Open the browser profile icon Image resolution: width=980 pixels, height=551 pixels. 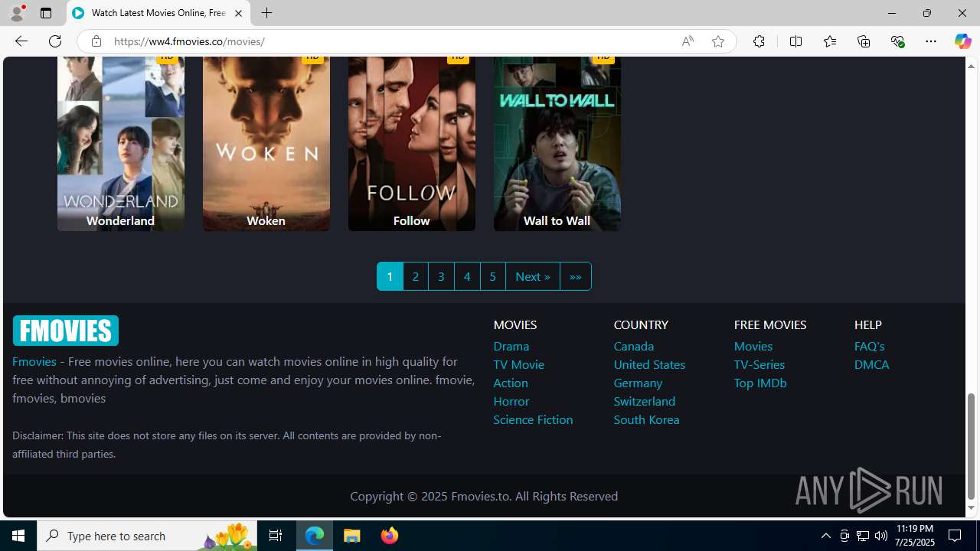pos(16,13)
